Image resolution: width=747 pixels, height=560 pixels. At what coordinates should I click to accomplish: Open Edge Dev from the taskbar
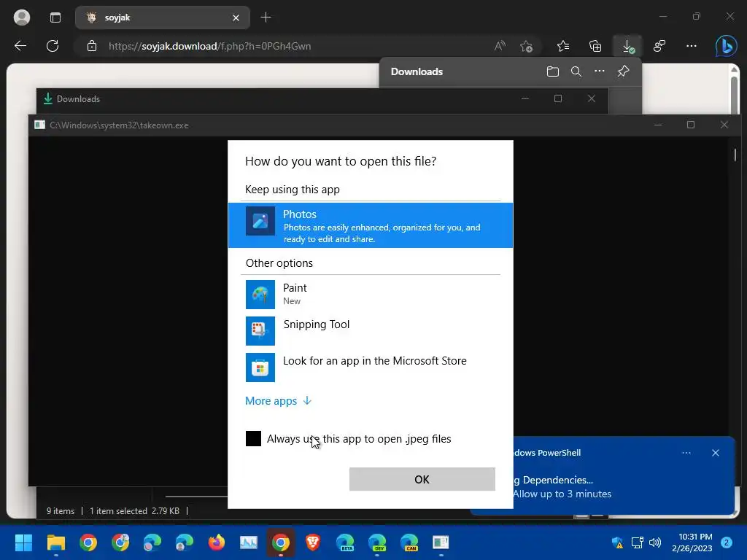coord(377,542)
